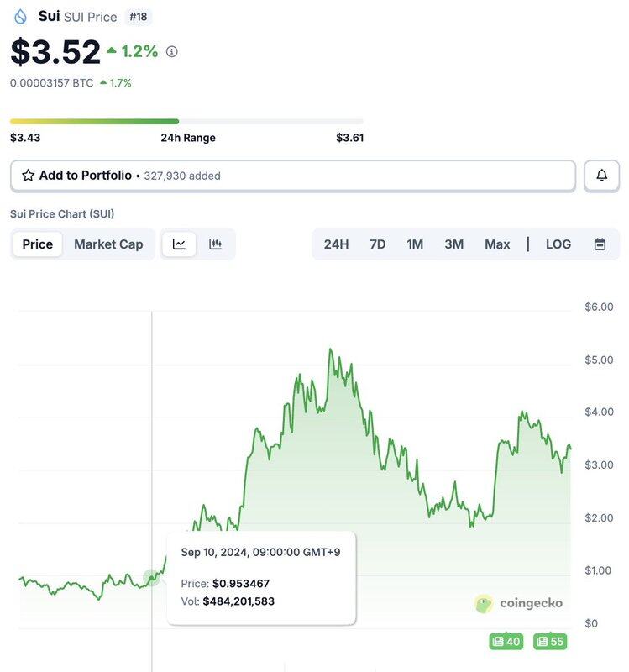629x672 pixels.
Task: Open price alert bell button
Action: (601, 176)
